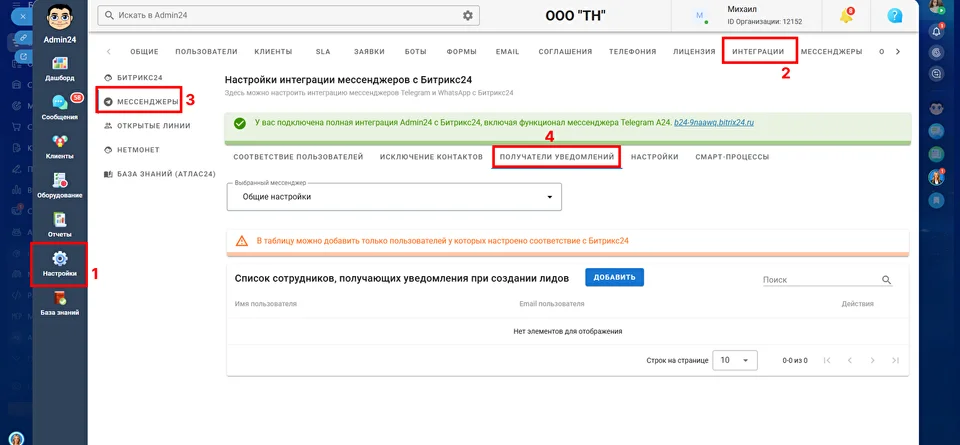
Task: Focus the table Поиск field
Action: coord(820,280)
